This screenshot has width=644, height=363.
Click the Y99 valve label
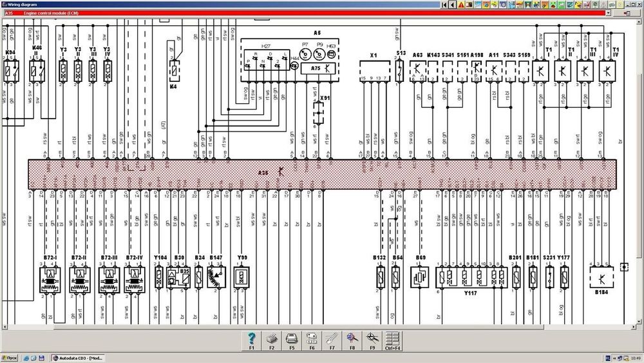click(242, 257)
